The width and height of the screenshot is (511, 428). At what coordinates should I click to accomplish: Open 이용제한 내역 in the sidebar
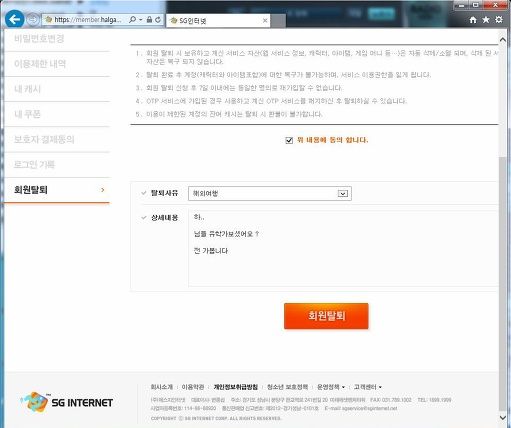(x=40, y=64)
